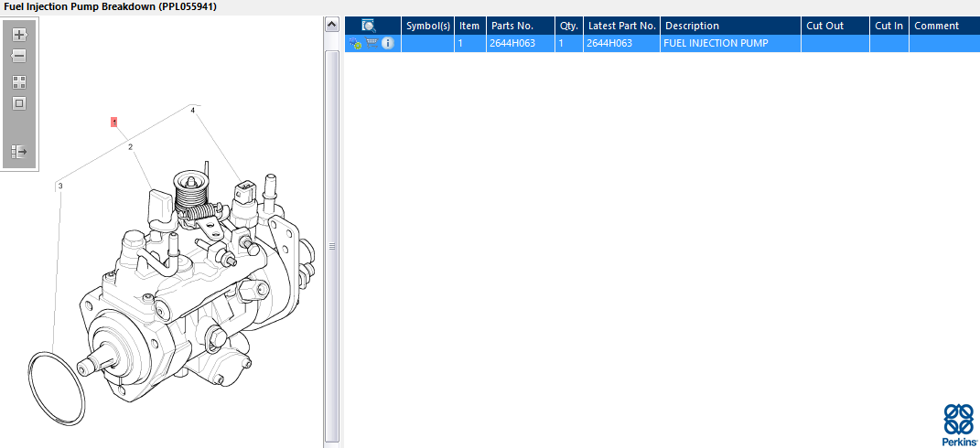Select the FUEL INJECTION PUMP description cell
The width and height of the screenshot is (980, 448).
point(730,43)
